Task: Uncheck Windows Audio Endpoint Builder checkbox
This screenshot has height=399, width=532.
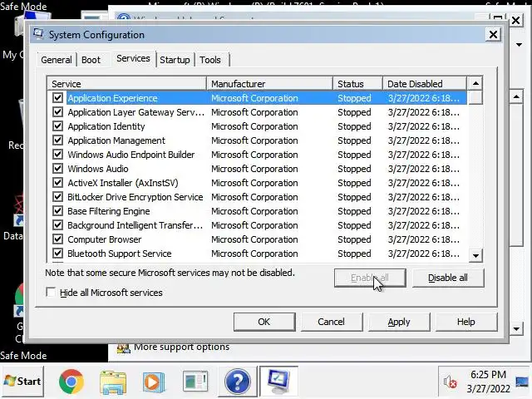Action: 57,155
